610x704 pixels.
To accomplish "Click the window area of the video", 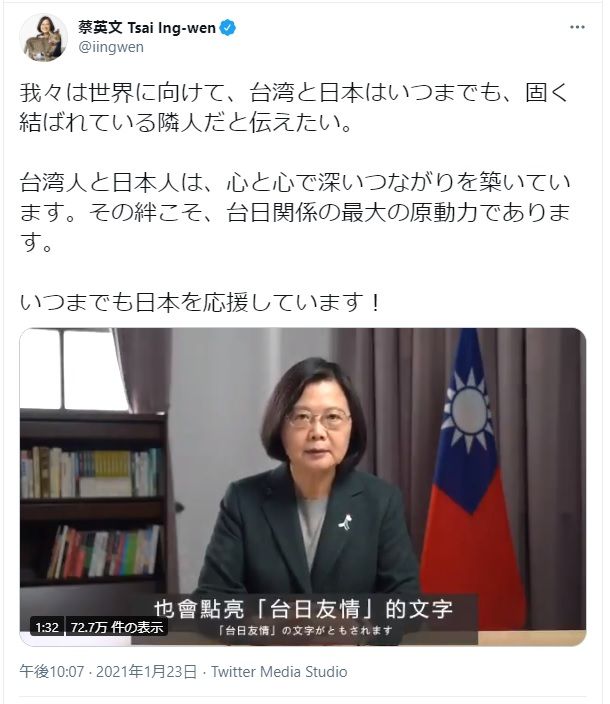I will [x=74, y=369].
